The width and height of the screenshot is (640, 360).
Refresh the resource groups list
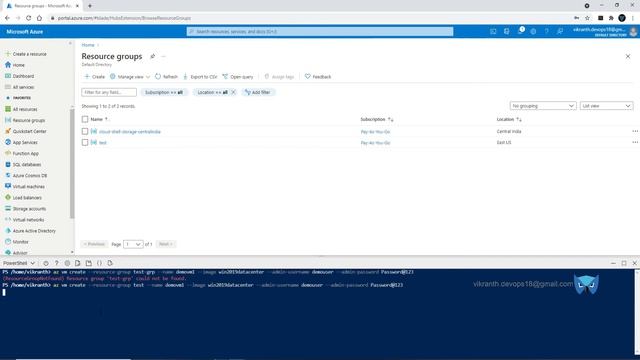[x=166, y=77]
